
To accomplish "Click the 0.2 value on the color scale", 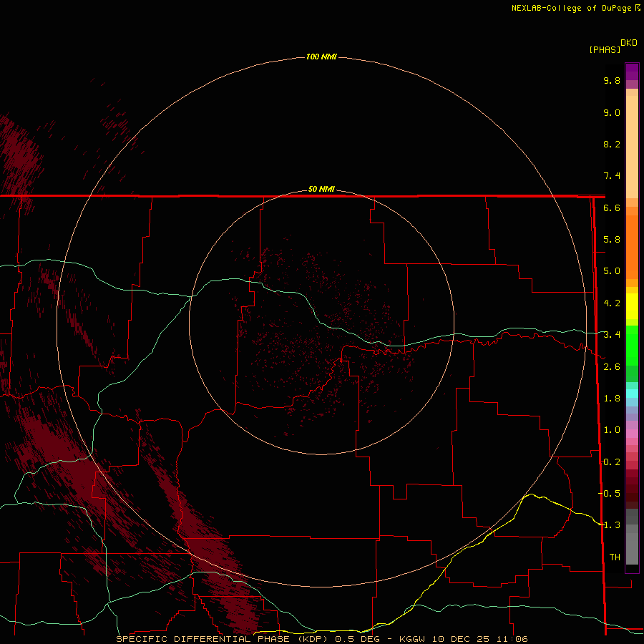I will (612, 462).
